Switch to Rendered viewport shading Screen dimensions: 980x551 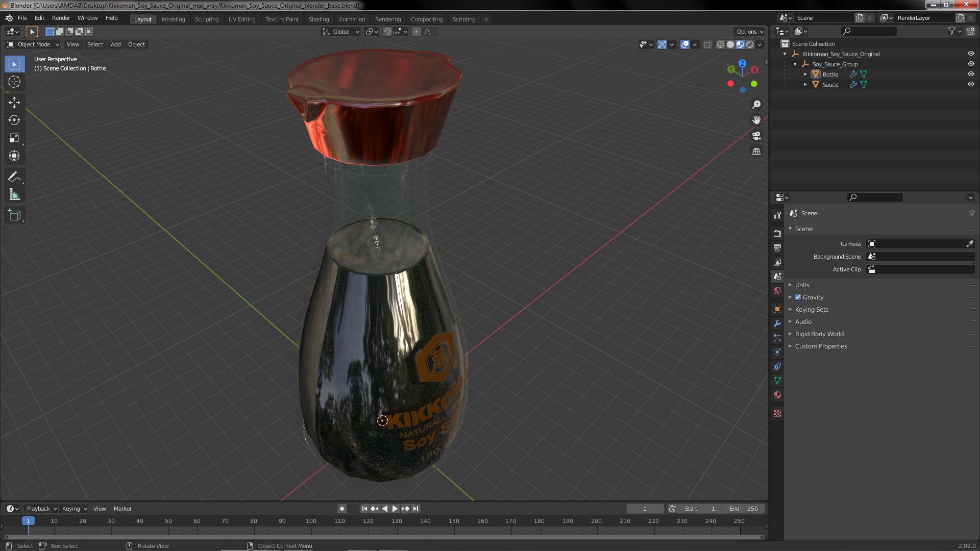pyautogui.click(x=750, y=44)
